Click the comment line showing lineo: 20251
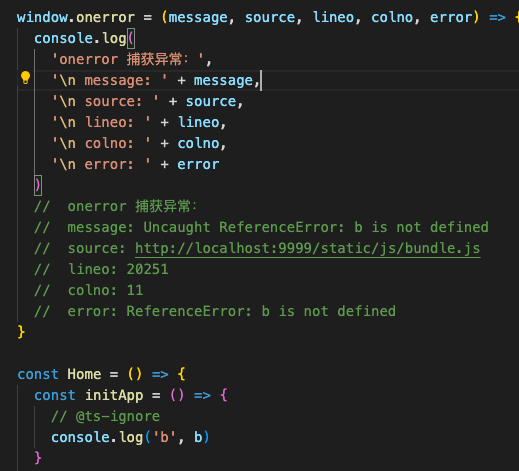Screen dimensions: 519x471 pyautogui.click(x=101, y=269)
